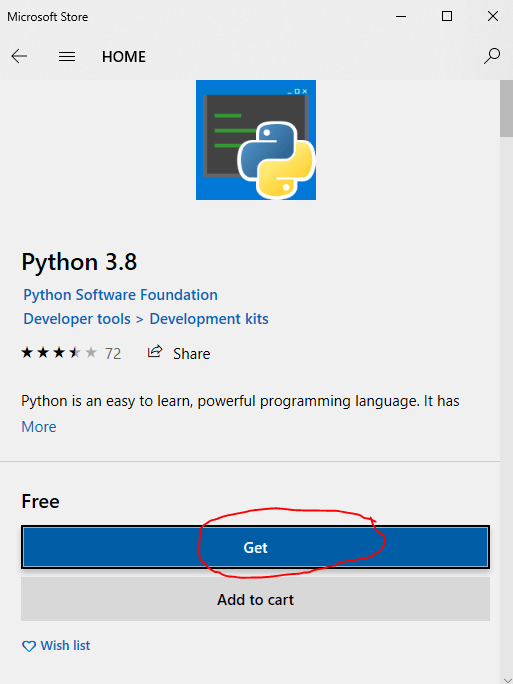Minimize the Microsoft Store window

401,17
